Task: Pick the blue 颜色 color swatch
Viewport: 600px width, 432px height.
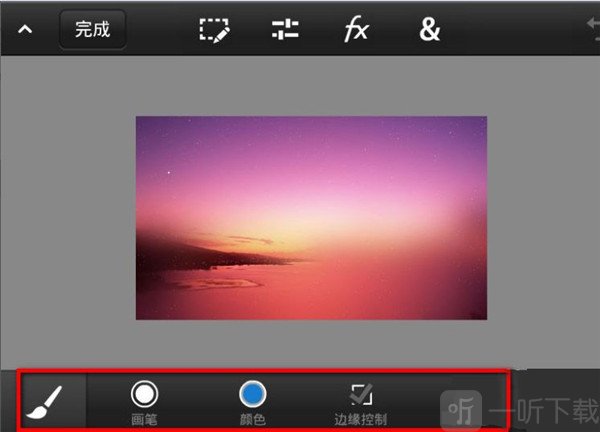Action: (253, 394)
